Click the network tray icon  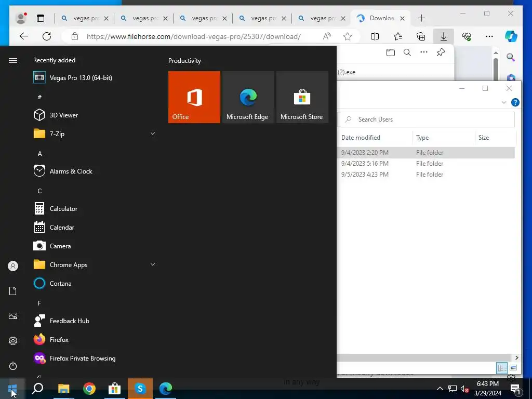453,389
